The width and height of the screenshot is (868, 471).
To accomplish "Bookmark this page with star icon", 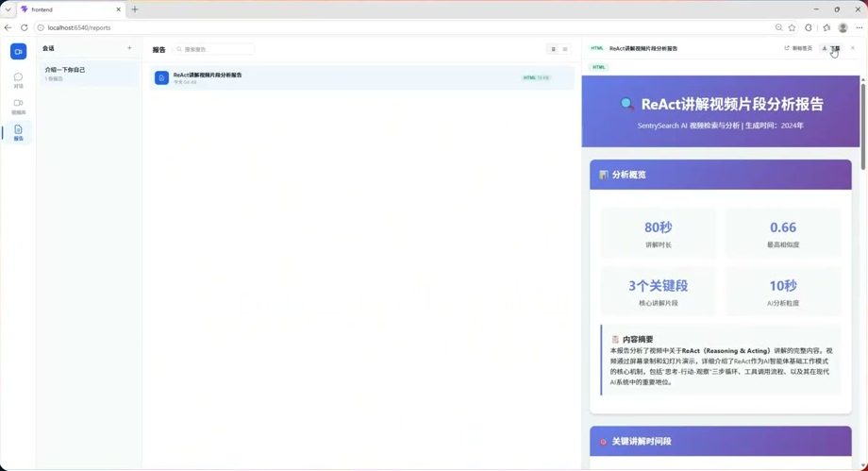I will click(793, 27).
